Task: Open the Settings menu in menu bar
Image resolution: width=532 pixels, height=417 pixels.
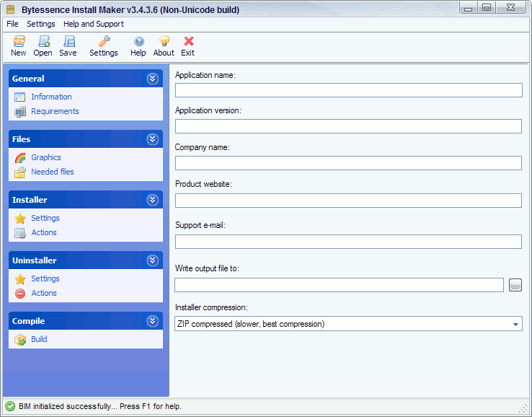Action: tap(41, 24)
